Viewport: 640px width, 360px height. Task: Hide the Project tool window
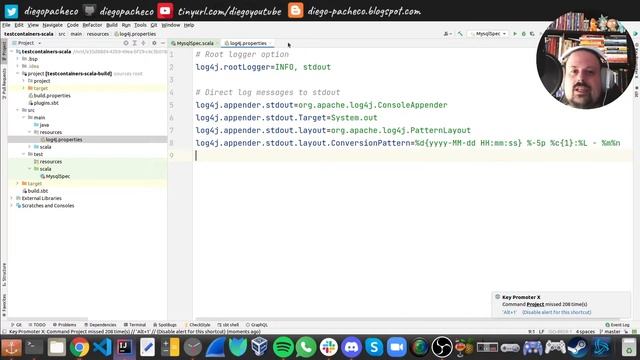[x=162, y=43]
